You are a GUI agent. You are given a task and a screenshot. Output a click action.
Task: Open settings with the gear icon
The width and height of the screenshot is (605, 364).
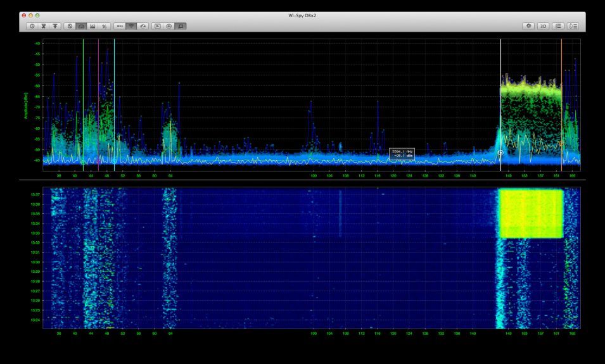tap(528, 26)
